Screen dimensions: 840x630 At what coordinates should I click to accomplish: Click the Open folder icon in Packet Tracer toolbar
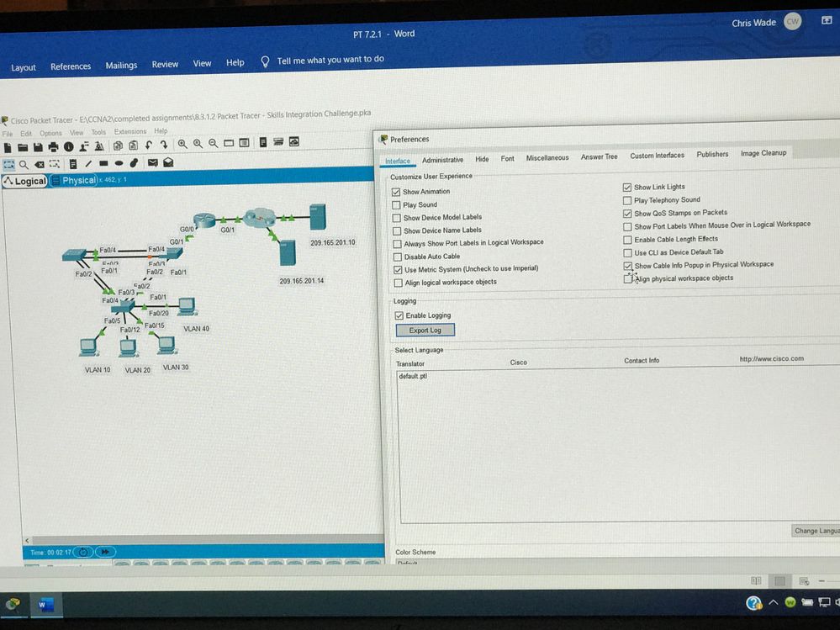pos(23,147)
